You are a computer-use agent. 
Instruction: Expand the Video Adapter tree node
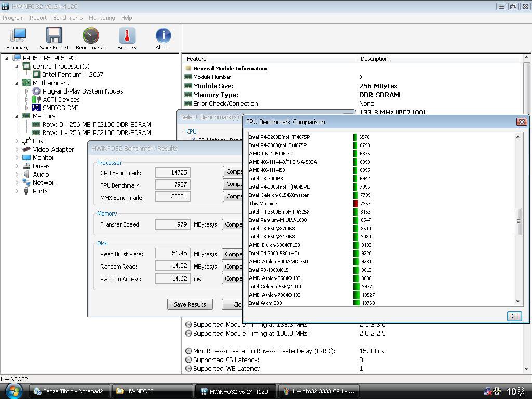tap(17, 149)
